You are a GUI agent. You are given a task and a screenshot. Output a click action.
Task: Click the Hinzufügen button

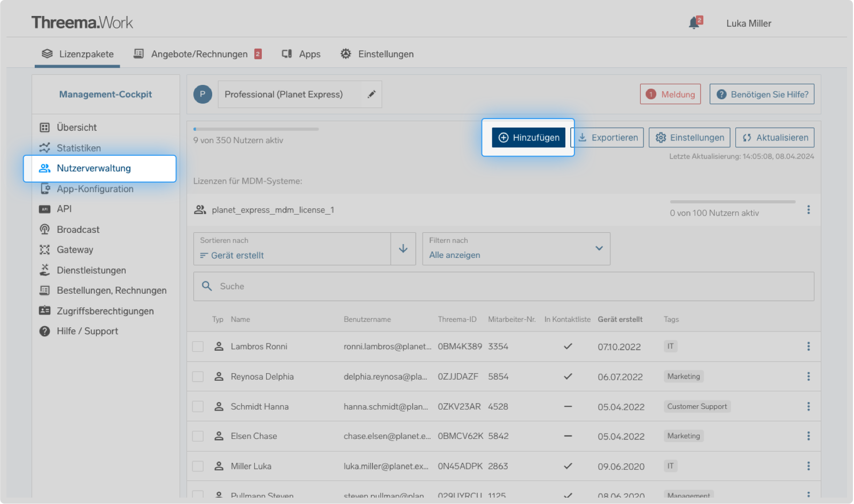point(529,138)
